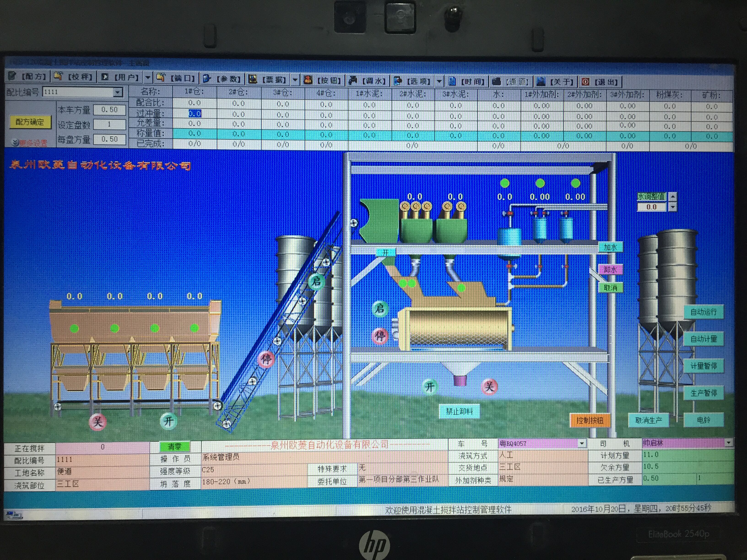Screen dimensions: 747x560
Task: Click the 退出 exit item
Action: 600,82
